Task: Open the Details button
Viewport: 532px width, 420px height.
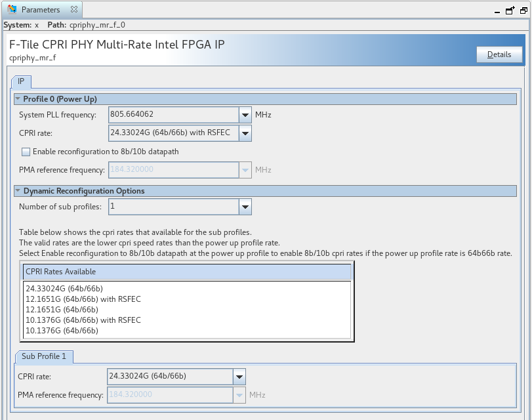Action: [499, 54]
